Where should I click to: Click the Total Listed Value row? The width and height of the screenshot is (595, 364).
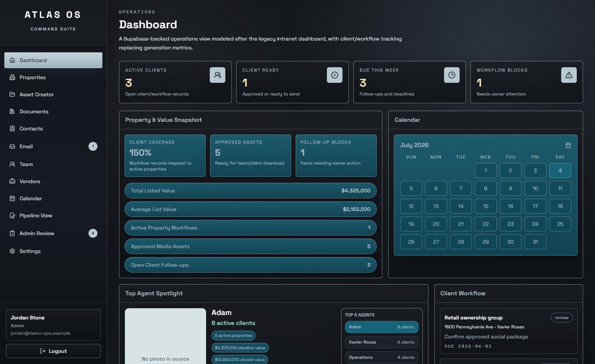point(250,191)
